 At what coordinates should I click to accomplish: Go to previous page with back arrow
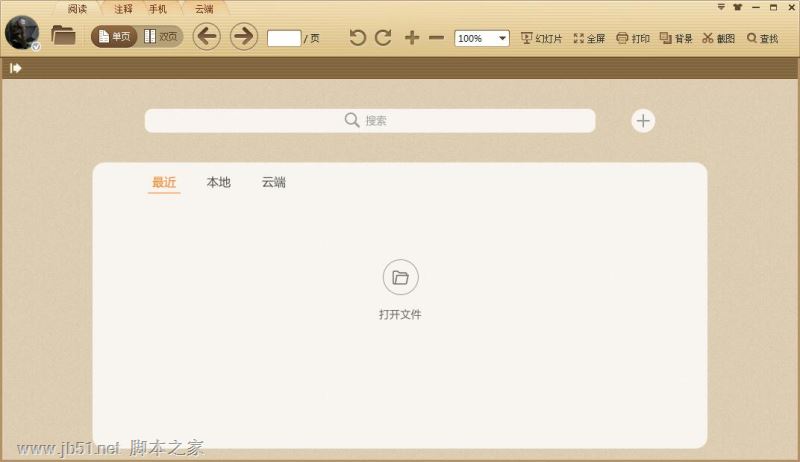coord(207,36)
